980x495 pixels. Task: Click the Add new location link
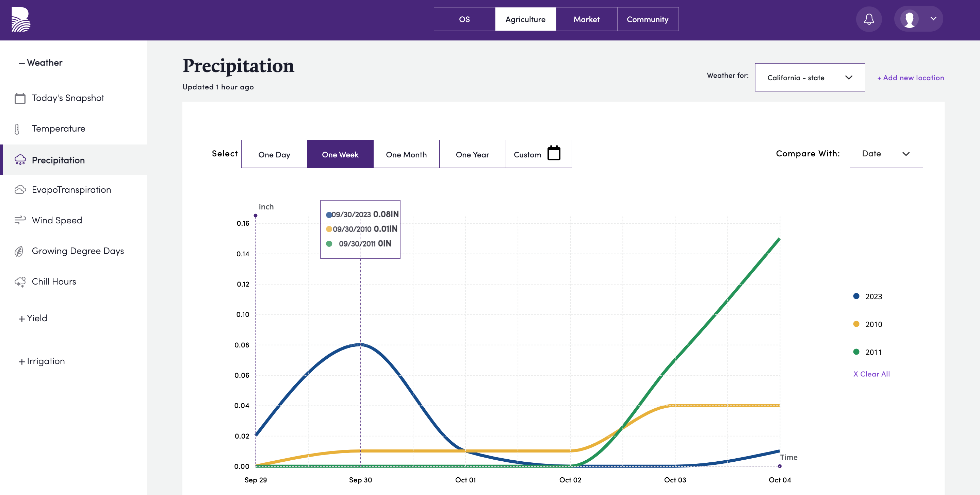(910, 78)
